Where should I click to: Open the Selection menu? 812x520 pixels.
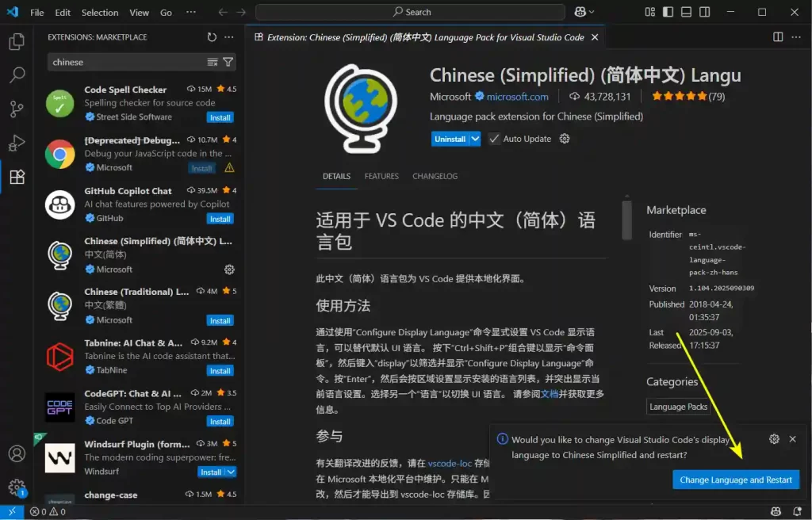[x=100, y=13]
